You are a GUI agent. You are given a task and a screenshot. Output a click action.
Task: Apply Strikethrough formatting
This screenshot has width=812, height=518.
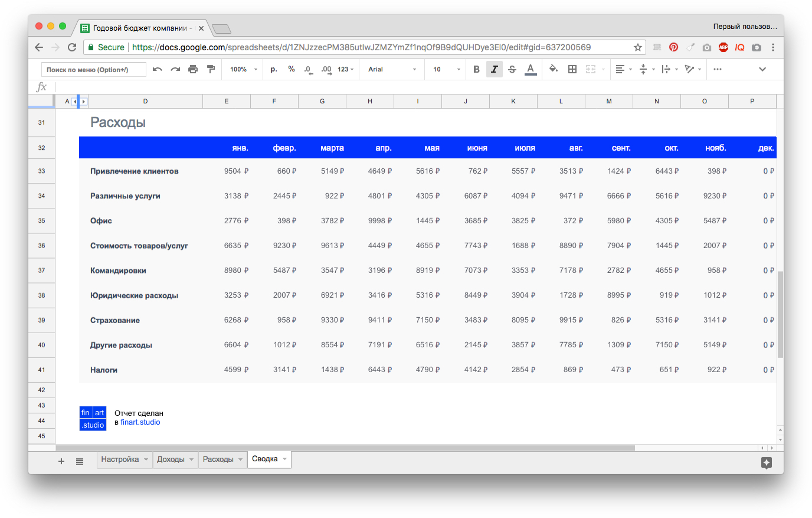[512, 69]
